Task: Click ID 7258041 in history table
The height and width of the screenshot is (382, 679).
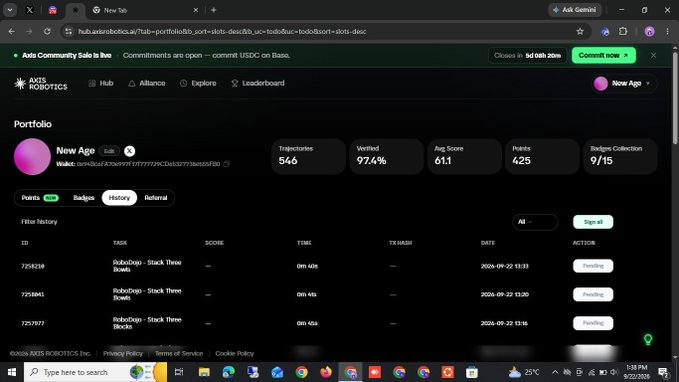Action: pos(33,295)
